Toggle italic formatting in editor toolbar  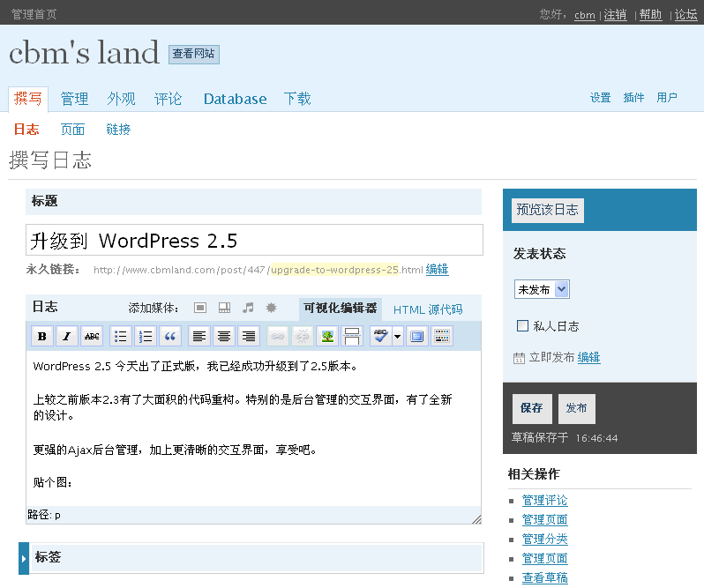(x=67, y=336)
